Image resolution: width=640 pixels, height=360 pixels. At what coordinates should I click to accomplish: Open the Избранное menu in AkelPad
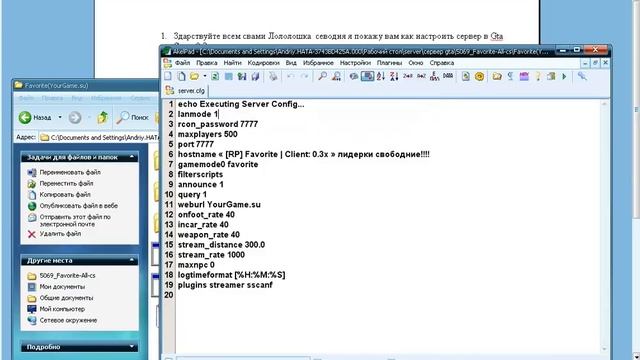(x=318, y=63)
